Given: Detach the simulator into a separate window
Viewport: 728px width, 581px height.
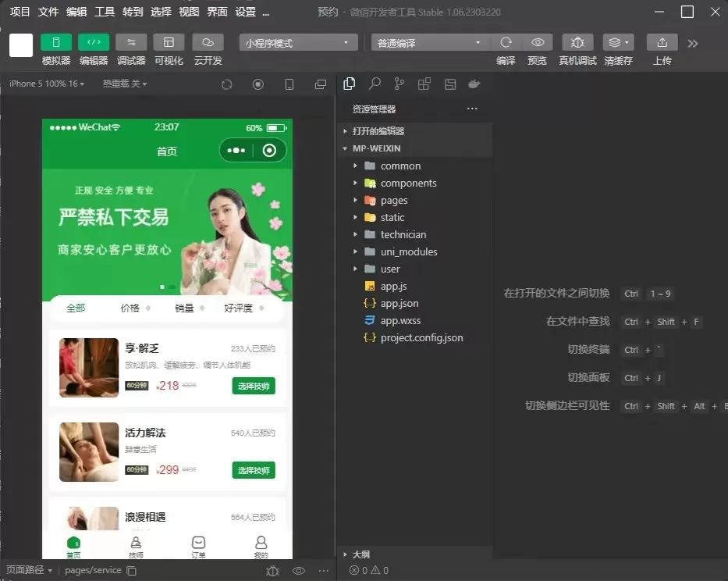Looking at the screenshot, I should pyautogui.click(x=319, y=84).
